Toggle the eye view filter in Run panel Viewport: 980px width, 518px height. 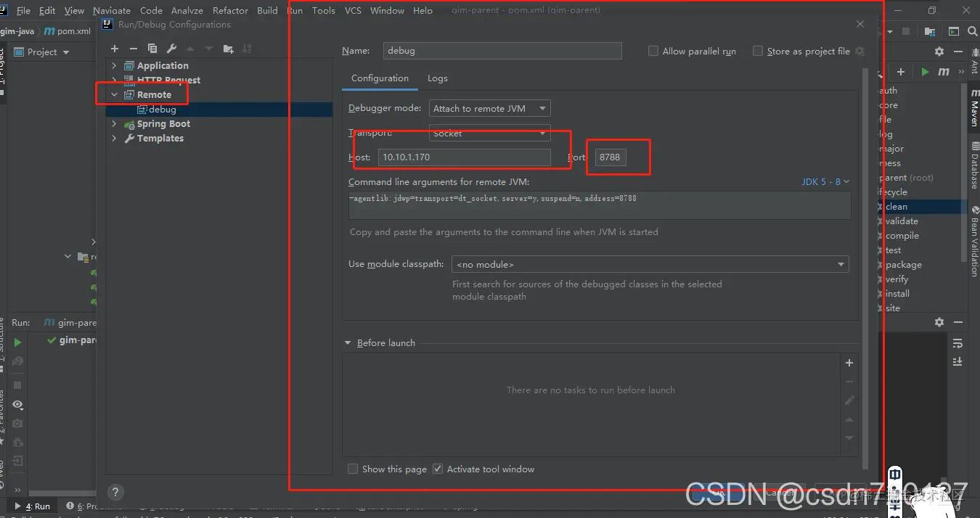(18, 405)
